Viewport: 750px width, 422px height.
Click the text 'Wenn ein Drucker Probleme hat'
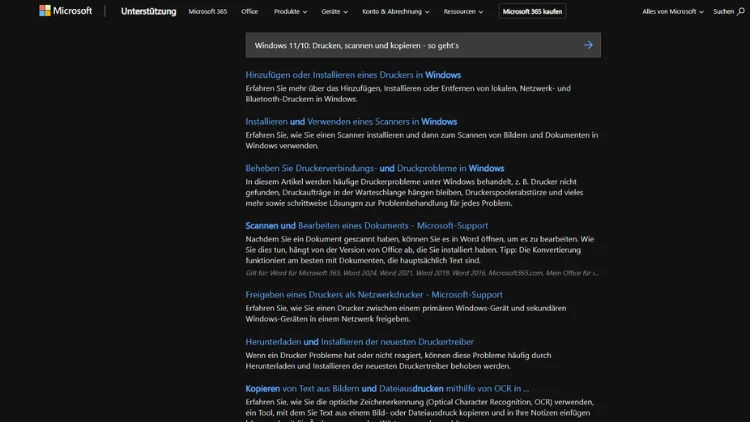(398, 361)
